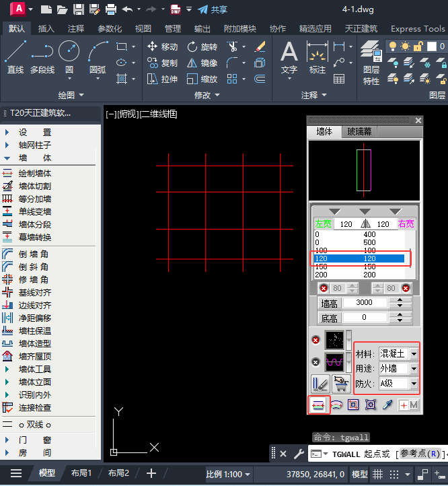Image resolution: width=448 pixels, height=486 pixels.
Task: Open the 用途 wall usage dropdown
Action: coord(414,368)
